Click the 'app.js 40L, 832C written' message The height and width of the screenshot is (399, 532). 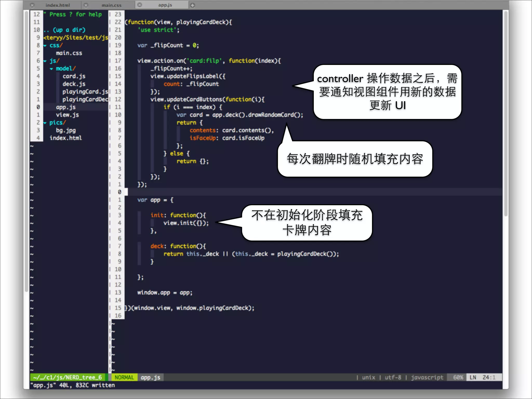point(72,385)
